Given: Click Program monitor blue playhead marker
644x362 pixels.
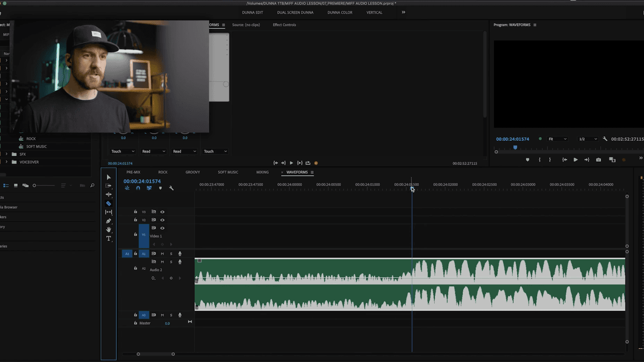Looking at the screenshot, I should click(x=515, y=147).
